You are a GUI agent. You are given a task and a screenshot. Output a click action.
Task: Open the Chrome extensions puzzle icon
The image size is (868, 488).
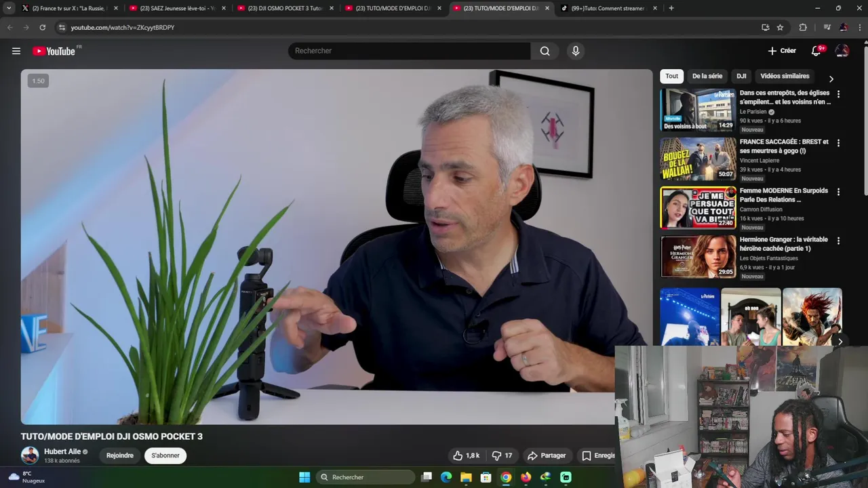803,27
